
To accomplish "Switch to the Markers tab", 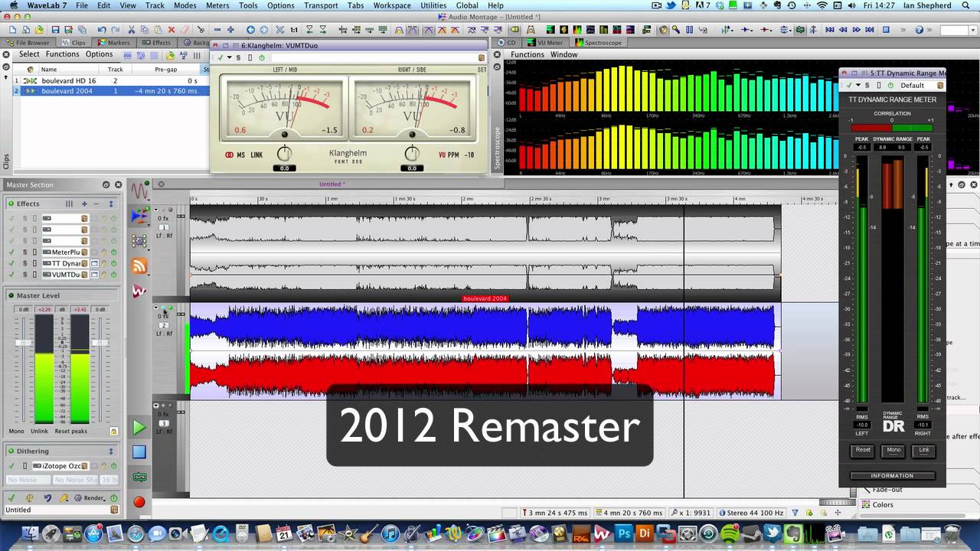I will tap(113, 43).
